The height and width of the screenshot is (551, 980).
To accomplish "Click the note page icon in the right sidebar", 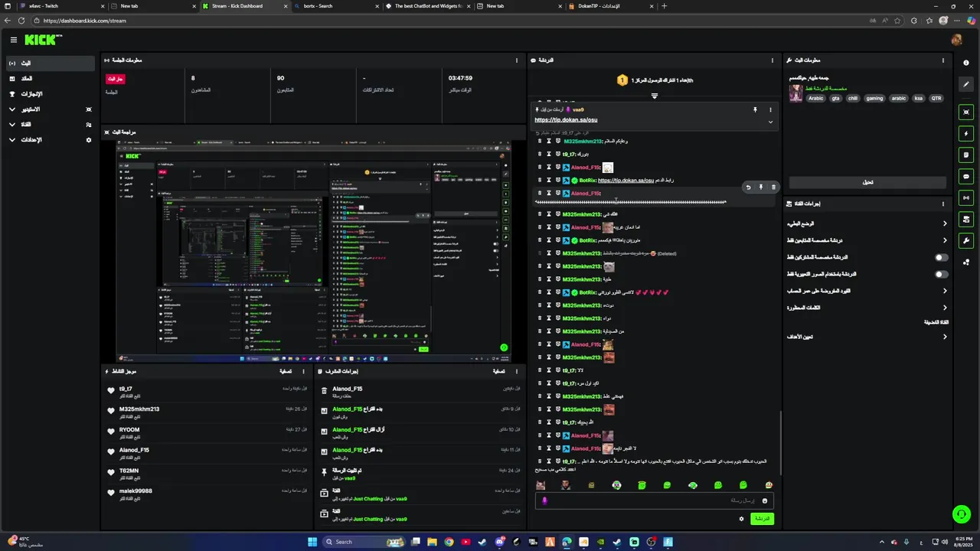I will [966, 155].
